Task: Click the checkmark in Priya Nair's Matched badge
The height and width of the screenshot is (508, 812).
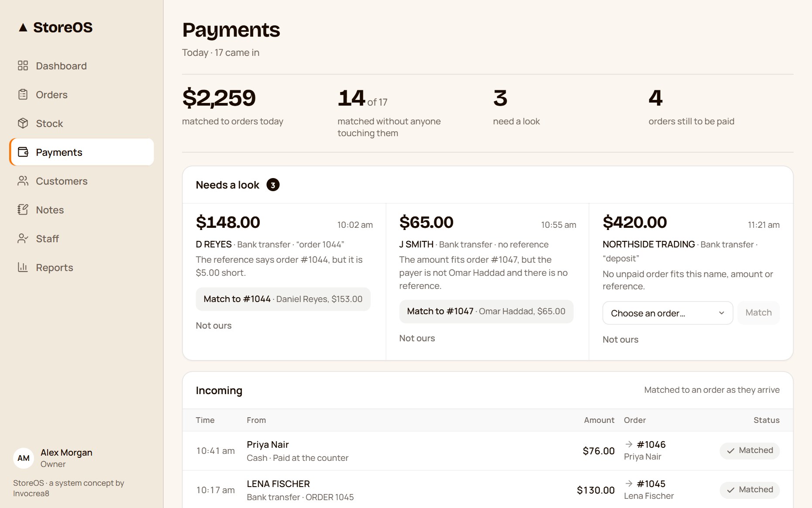Action: pyautogui.click(x=731, y=451)
